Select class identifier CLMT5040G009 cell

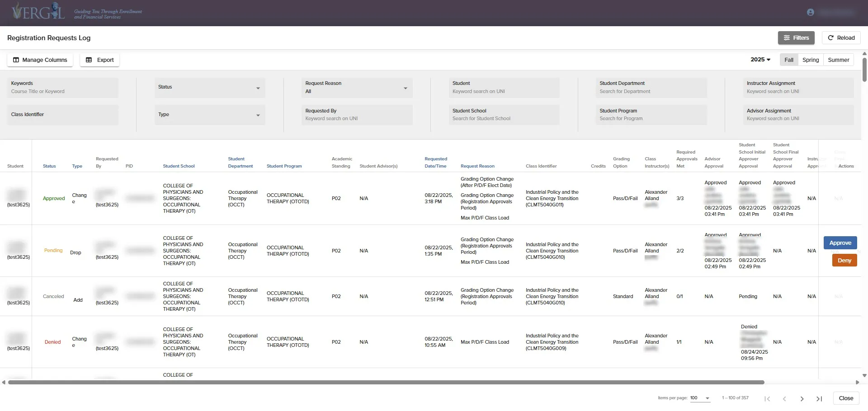click(552, 342)
